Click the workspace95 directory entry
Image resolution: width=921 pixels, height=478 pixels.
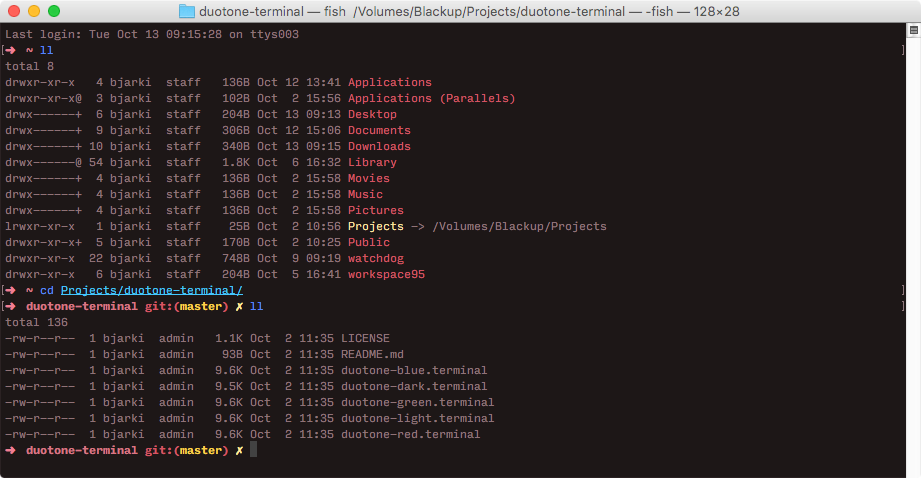(x=386, y=274)
